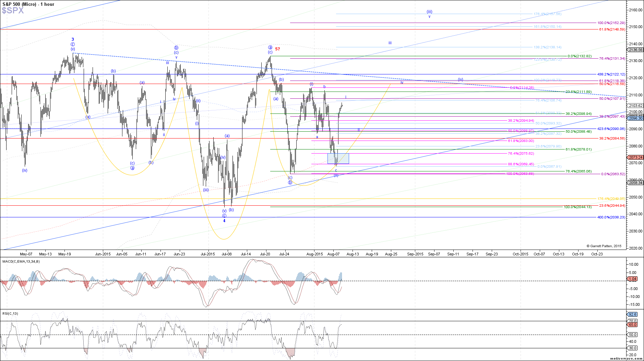Click the "MACD(C,EMA,13,34,8)" indicator label
Image resolution: width=644 pixels, height=361 pixels.
click(21, 261)
